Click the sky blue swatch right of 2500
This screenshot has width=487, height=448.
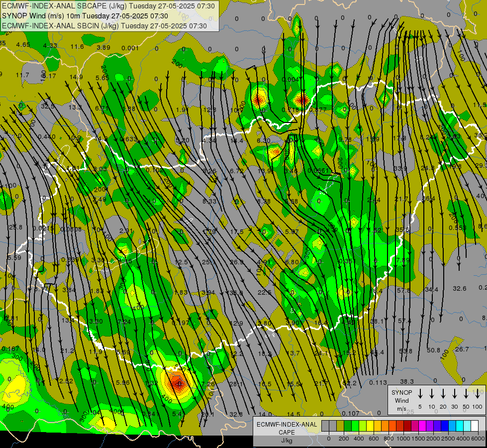point(452,426)
